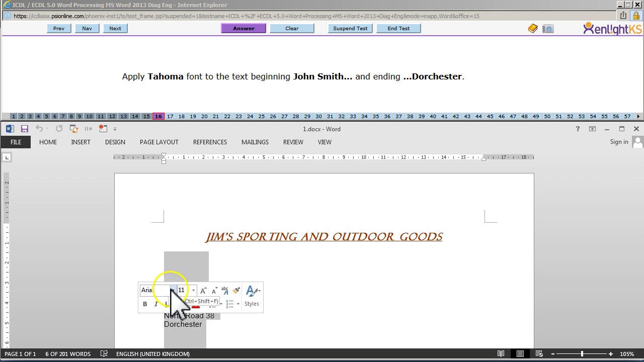The width and height of the screenshot is (644, 362).
Task: Click the font size box showing 11
Action: tap(184, 290)
